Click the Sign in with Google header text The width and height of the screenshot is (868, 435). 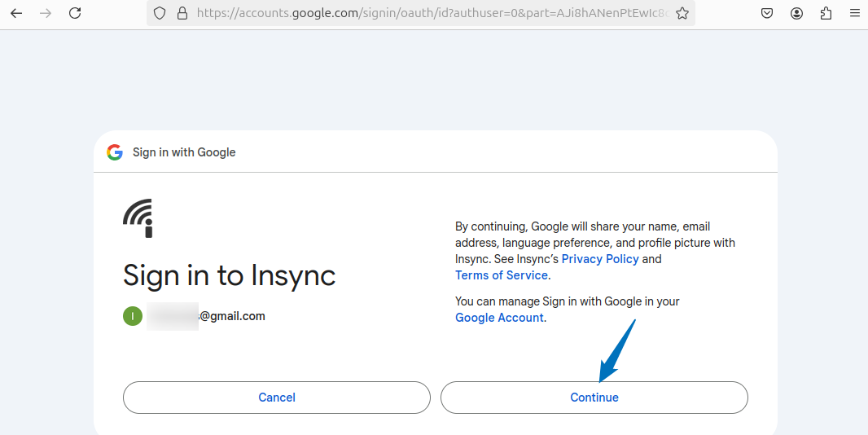click(x=184, y=152)
